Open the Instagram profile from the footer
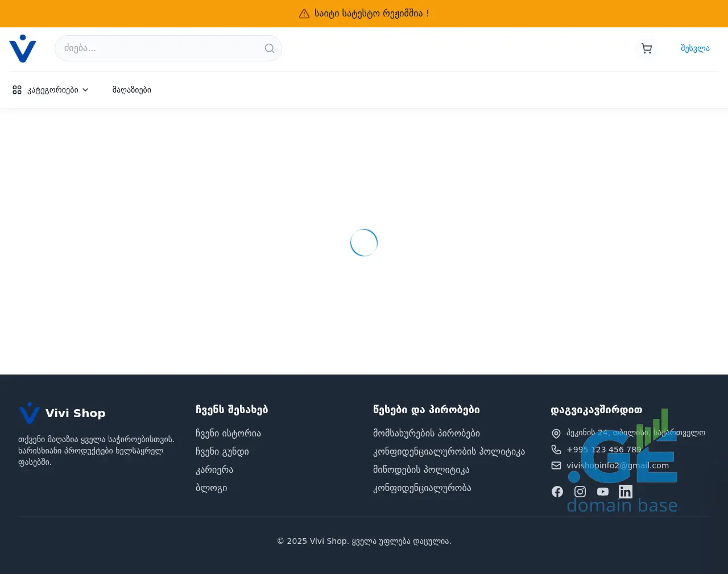The image size is (728, 574). click(x=580, y=492)
